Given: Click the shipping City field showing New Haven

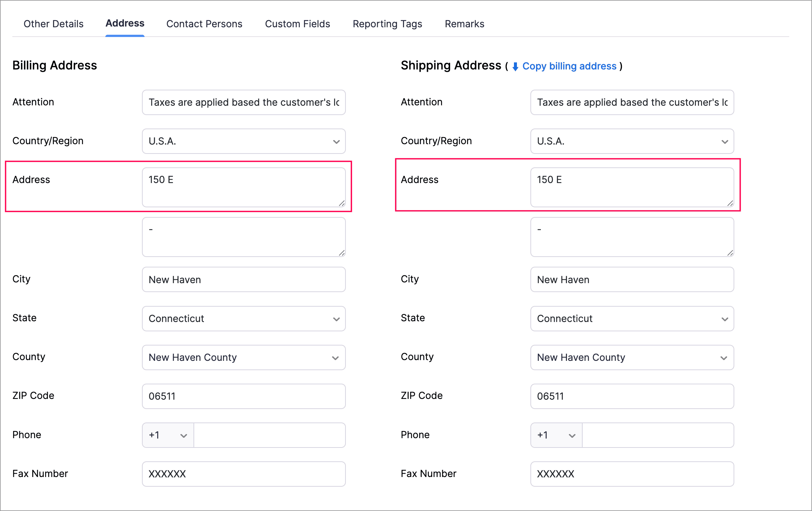Looking at the screenshot, I should click(x=632, y=279).
